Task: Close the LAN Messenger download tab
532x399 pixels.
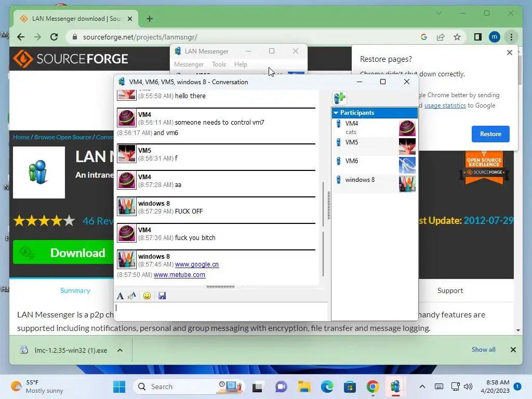Action: click(129, 19)
